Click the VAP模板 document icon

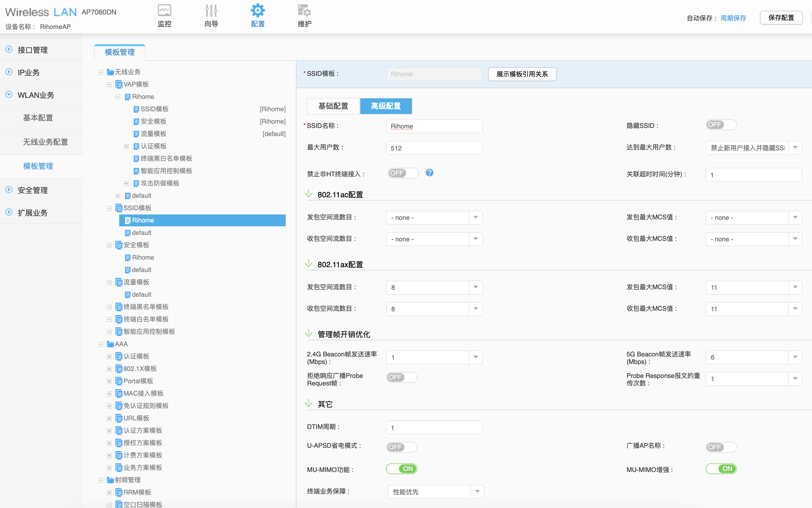[x=119, y=84]
